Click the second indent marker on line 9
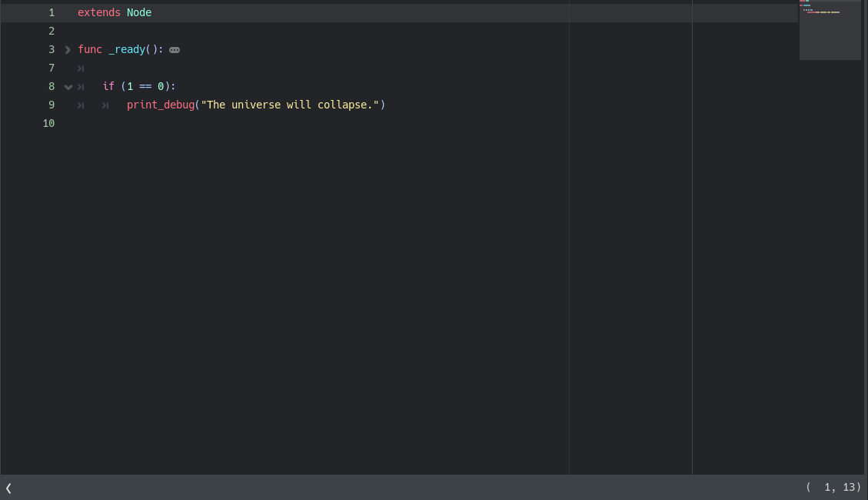Image resolution: width=868 pixels, height=500 pixels. click(x=105, y=105)
